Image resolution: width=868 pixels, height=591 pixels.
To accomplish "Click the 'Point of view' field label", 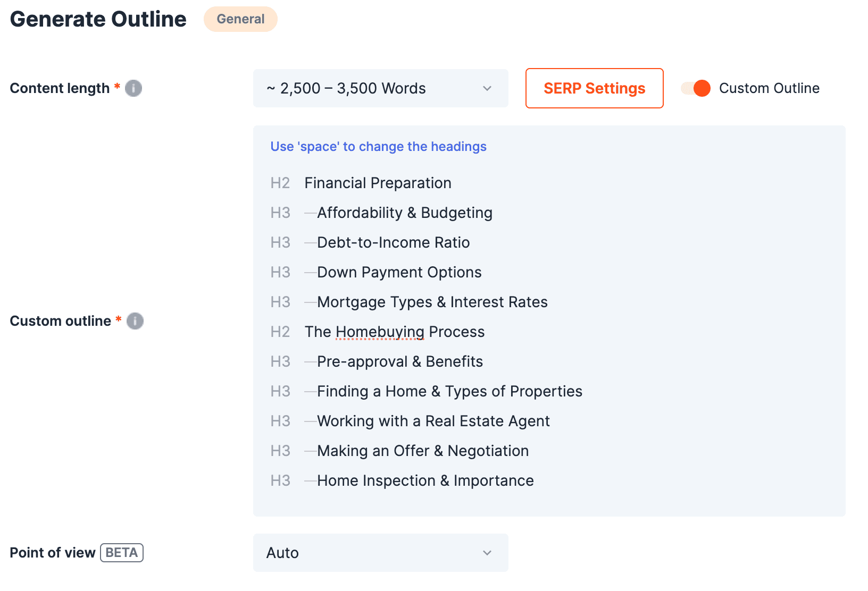I will [x=53, y=553].
